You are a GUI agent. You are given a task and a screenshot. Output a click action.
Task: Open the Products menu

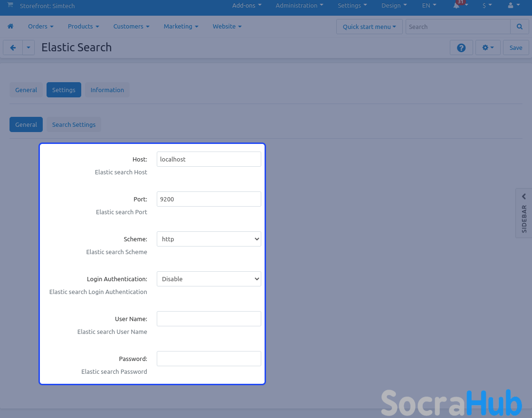coord(83,27)
